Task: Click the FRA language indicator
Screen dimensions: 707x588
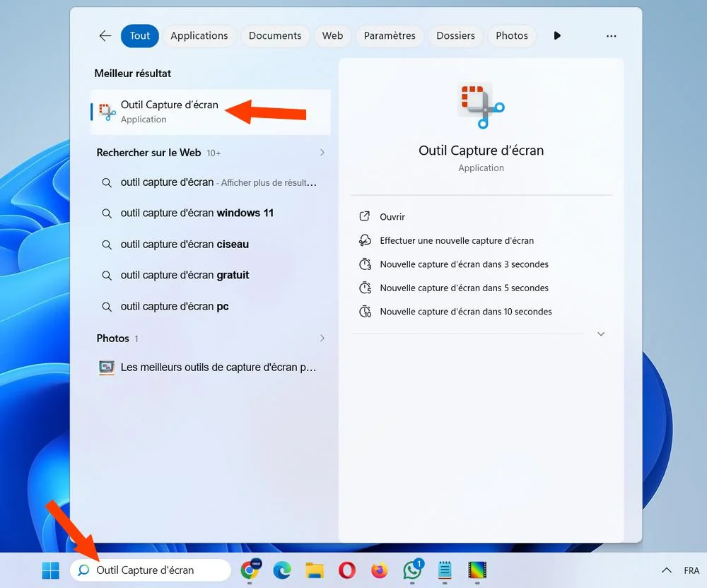Action: (691, 570)
